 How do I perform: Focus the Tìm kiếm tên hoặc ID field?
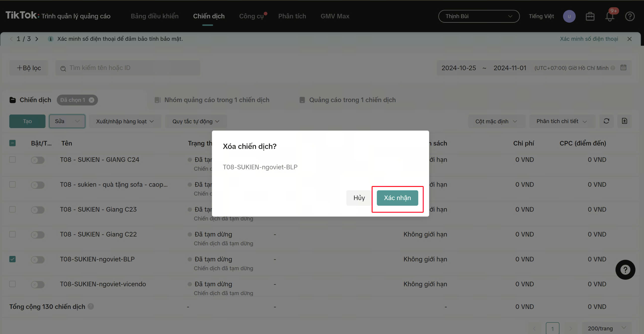128,68
